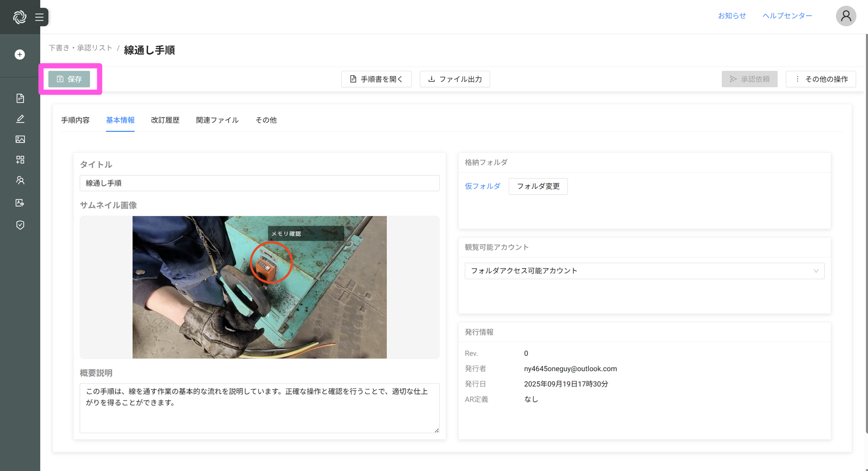Open the 仮フォルダ link
The width and height of the screenshot is (868, 471).
(482, 186)
